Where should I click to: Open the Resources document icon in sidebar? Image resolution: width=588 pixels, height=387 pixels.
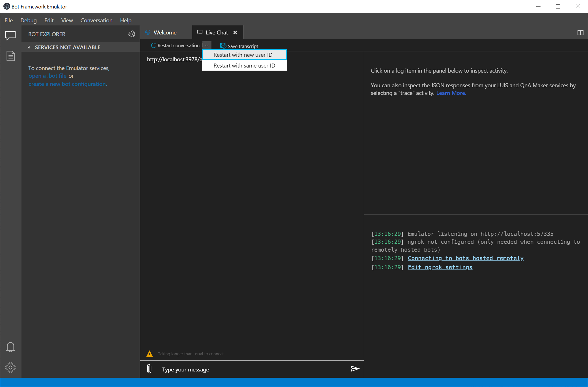pyautogui.click(x=10, y=56)
